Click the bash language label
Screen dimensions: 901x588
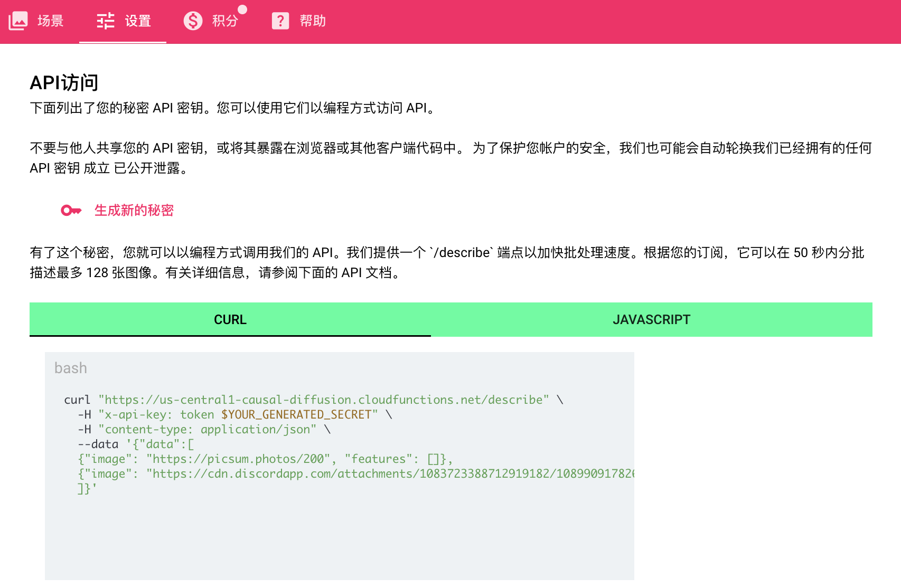[x=71, y=368]
